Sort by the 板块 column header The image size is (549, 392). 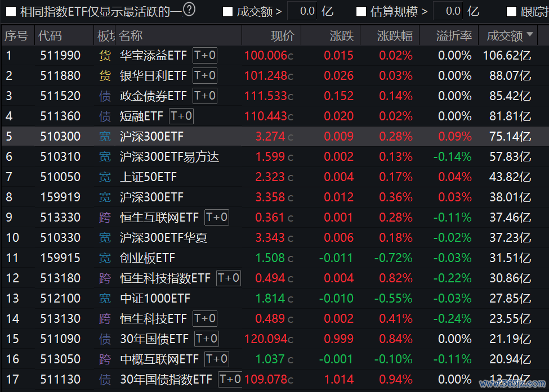(x=106, y=35)
